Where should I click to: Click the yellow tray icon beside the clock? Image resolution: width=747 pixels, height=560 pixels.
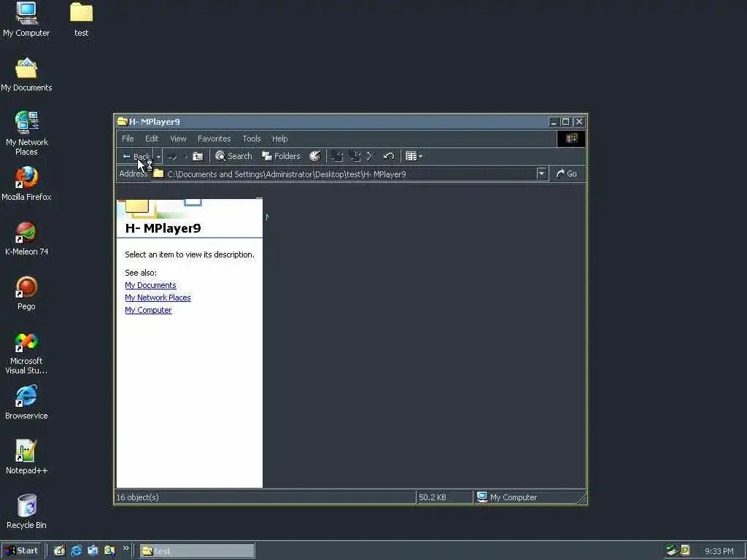tap(685, 550)
